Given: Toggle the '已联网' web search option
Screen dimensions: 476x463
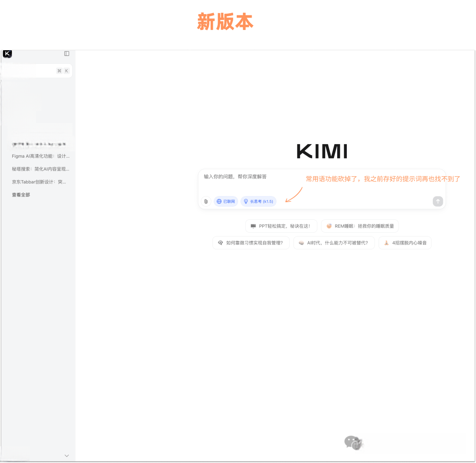Looking at the screenshot, I should click(x=226, y=201).
